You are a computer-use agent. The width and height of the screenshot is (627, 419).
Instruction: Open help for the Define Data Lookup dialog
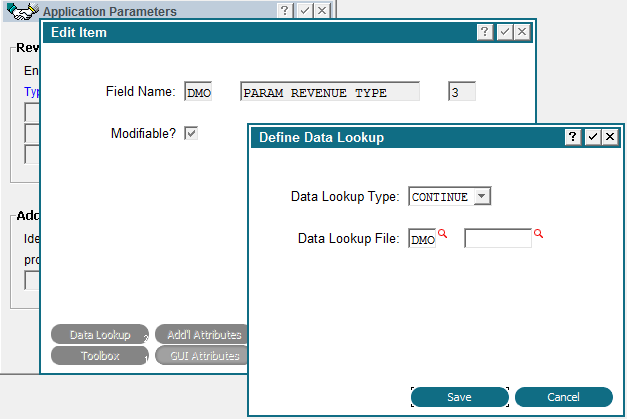pos(573,137)
